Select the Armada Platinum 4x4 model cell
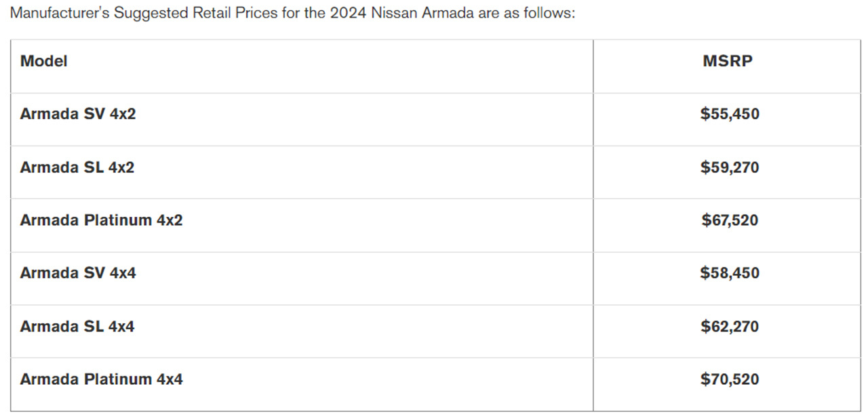 coord(101,379)
